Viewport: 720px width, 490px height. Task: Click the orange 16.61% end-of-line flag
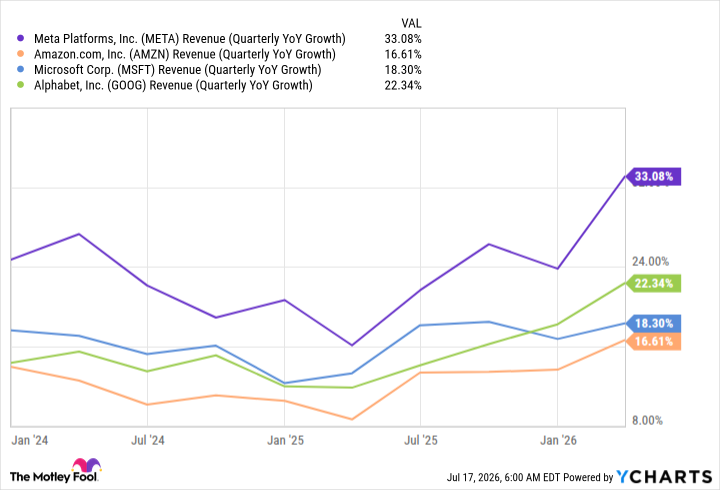point(654,341)
